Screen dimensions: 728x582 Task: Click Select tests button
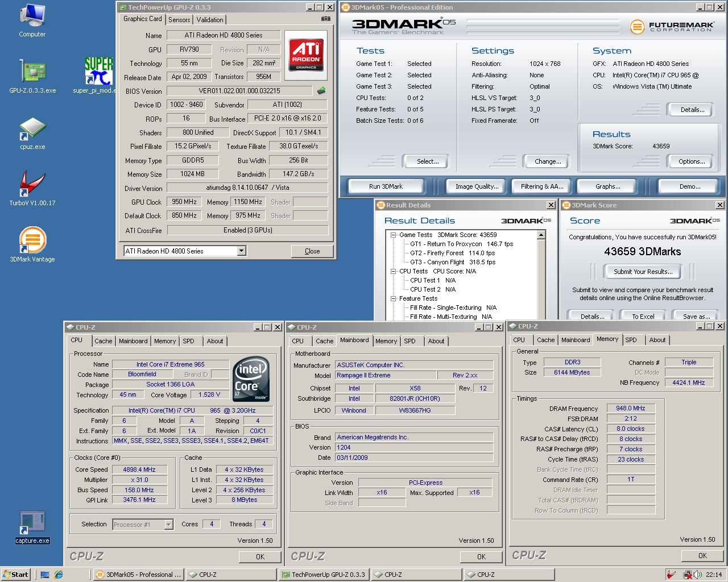428,161
